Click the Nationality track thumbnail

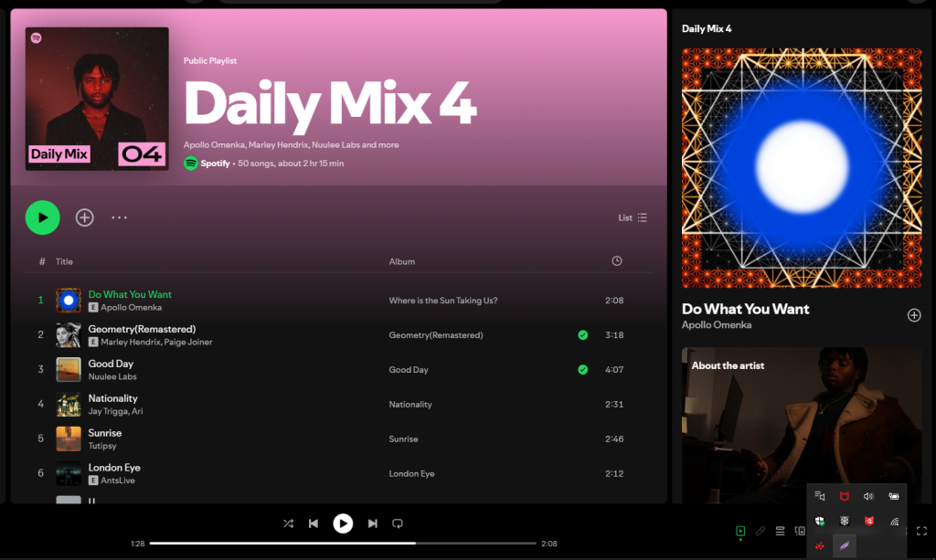point(68,405)
